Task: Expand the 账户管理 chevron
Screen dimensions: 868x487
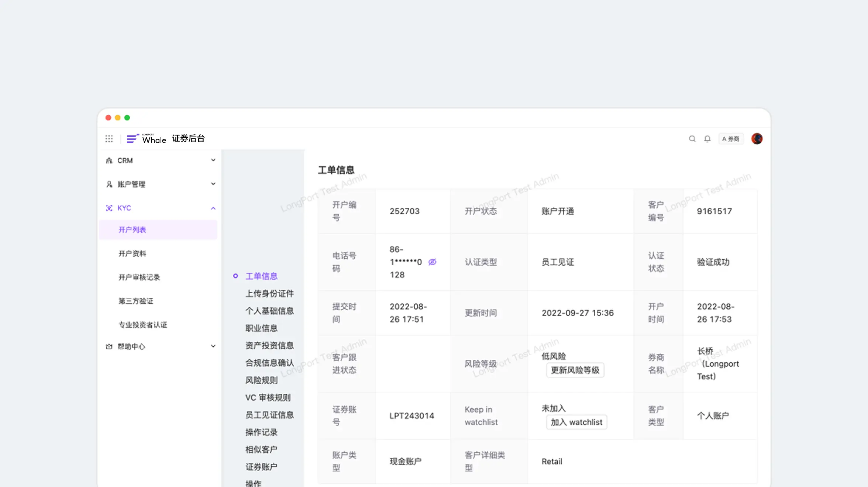Action: coord(213,184)
